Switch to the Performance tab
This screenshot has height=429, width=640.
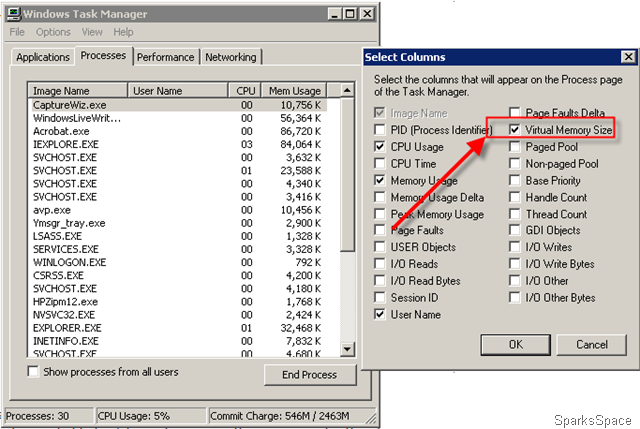(x=165, y=57)
